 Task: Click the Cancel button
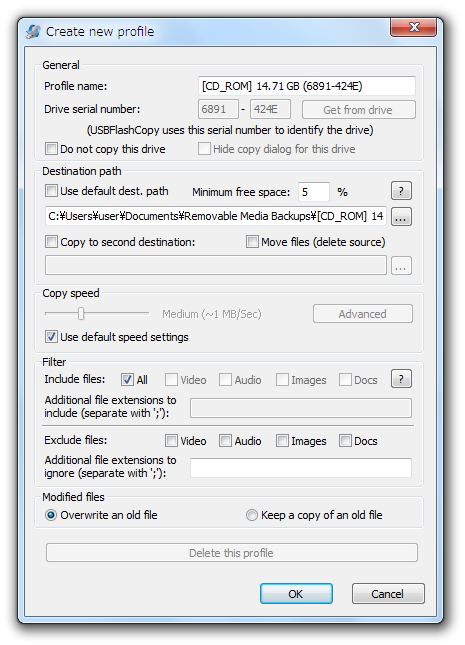point(388,594)
